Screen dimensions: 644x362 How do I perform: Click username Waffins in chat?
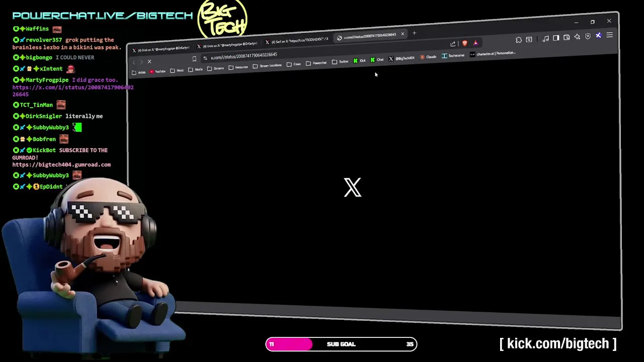[37, 29]
